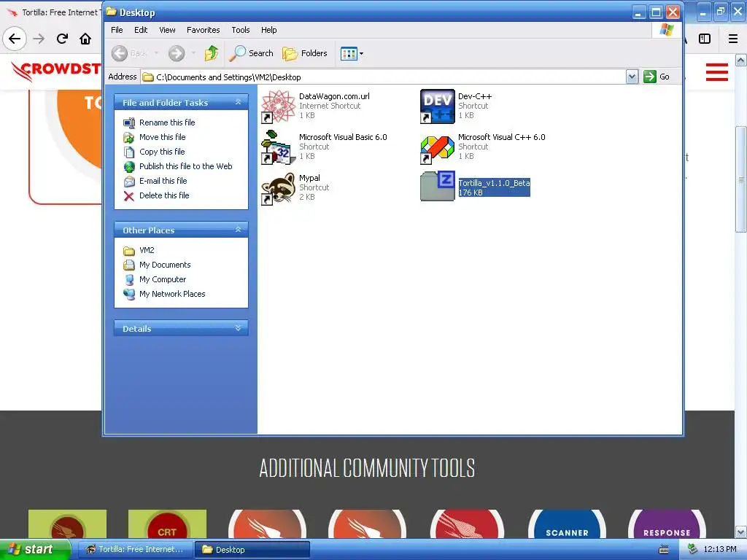Click the system tray clock
Viewport: 747px width, 560px height.
[720, 549]
